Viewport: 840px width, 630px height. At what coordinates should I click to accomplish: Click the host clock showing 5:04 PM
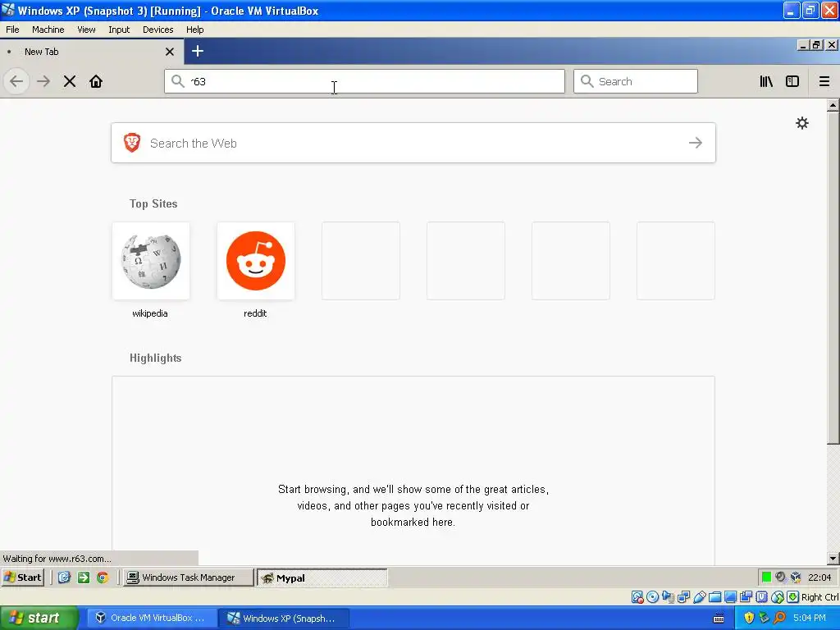(x=810, y=618)
